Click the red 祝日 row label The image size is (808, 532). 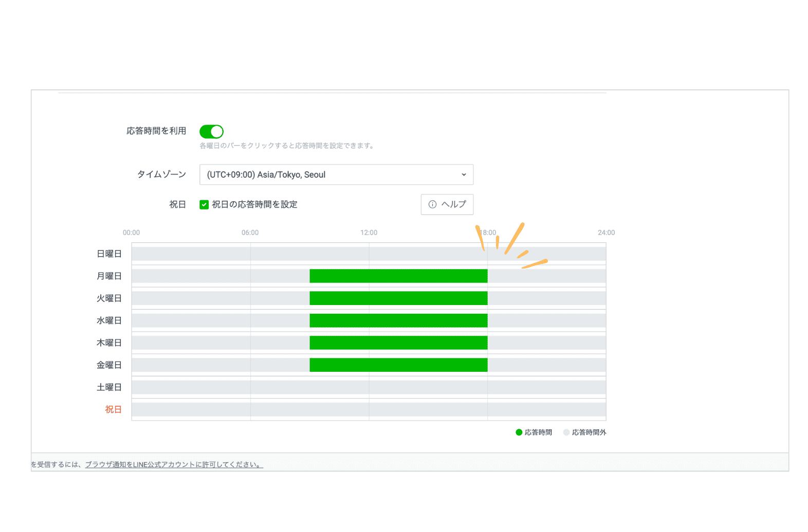[113, 409]
